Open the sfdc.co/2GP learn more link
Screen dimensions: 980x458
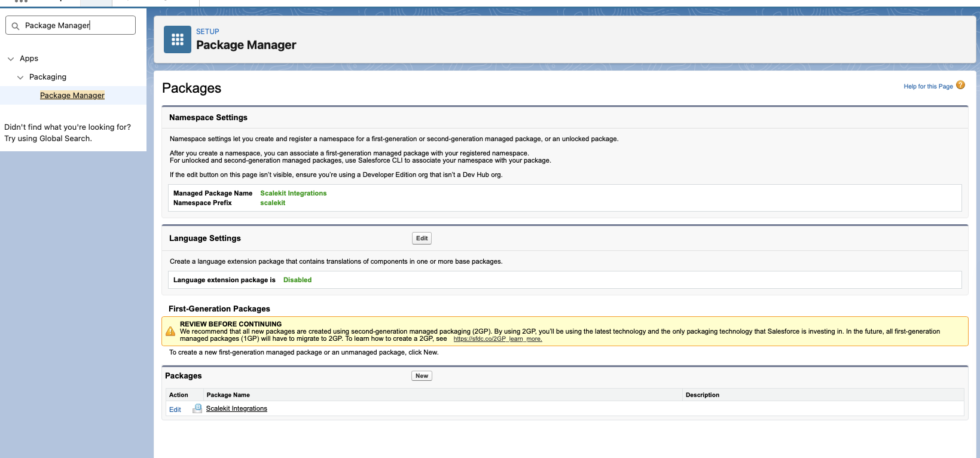pos(497,339)
